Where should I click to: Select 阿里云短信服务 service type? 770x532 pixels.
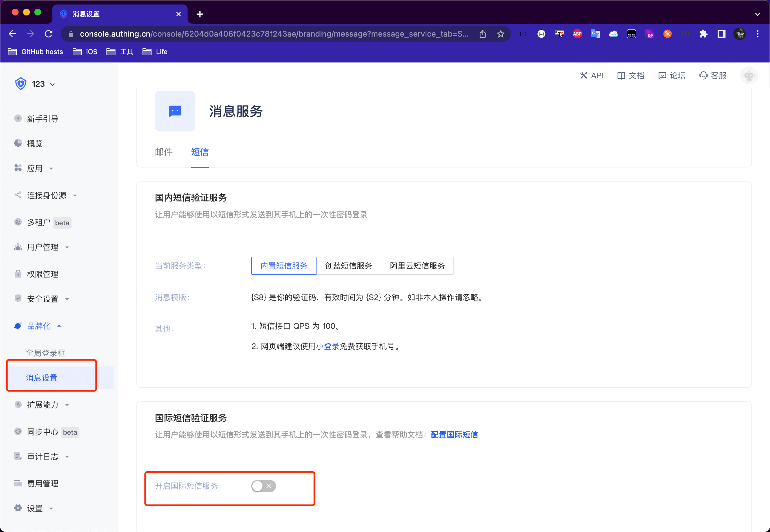point(417,266)
